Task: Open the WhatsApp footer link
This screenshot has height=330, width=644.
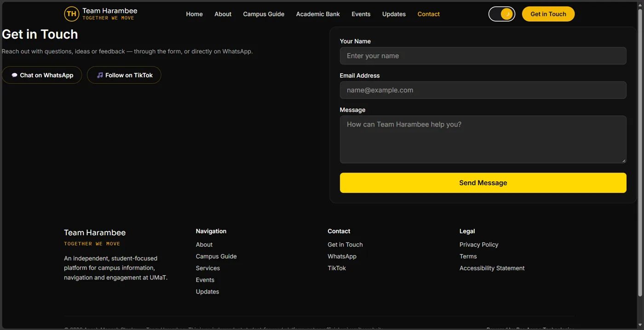Action: (342, 256)
